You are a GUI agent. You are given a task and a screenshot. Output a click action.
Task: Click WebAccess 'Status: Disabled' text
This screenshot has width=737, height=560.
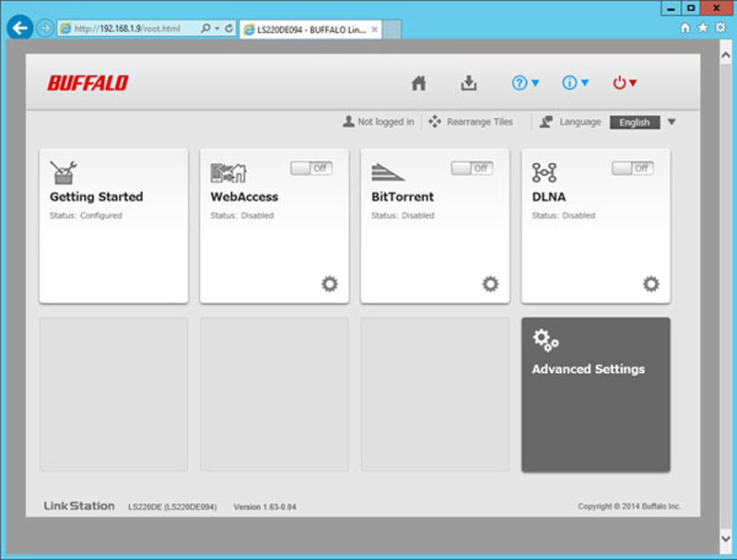coord(242,216)
